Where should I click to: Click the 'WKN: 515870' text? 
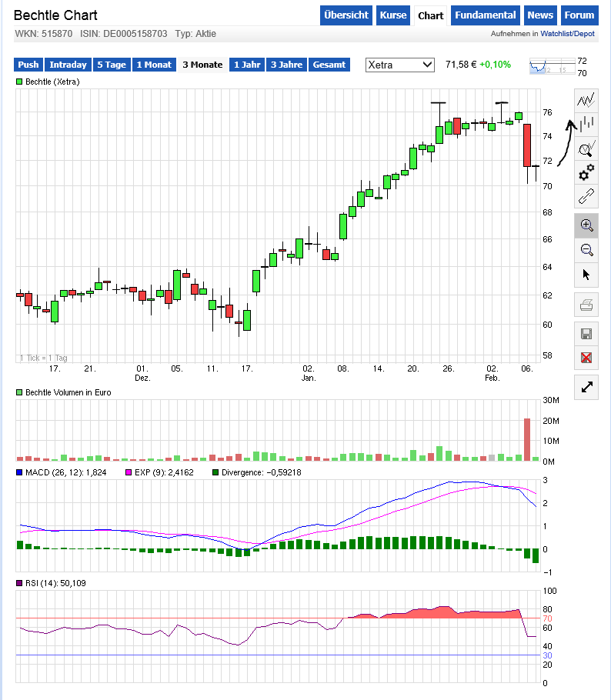click(x=44, y=34)
